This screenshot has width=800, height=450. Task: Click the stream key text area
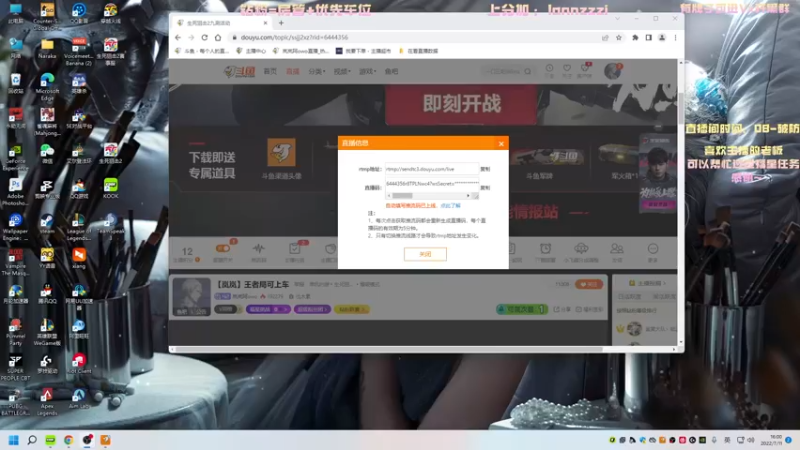pyautogui.click(x=432, y=185)
